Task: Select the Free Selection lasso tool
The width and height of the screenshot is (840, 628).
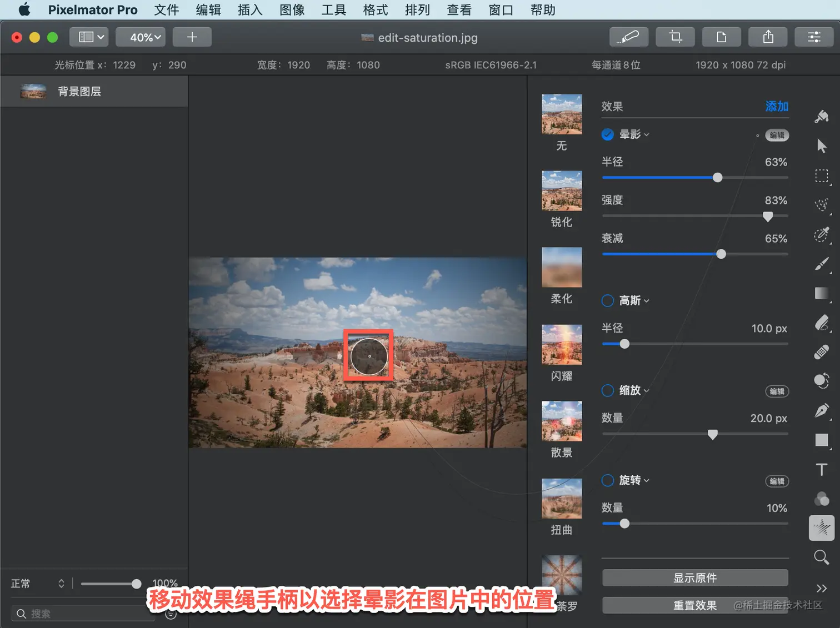Action: [822, 205]
